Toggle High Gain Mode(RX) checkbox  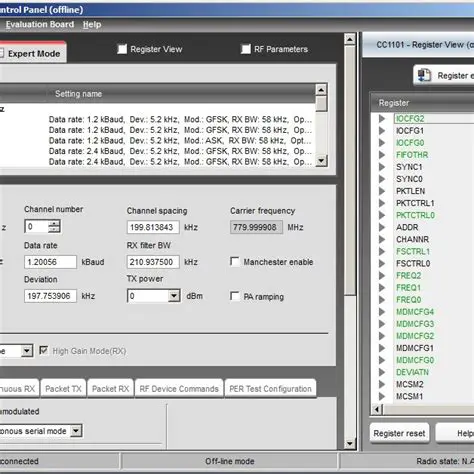pyautogui.click(x=44, y=351)
